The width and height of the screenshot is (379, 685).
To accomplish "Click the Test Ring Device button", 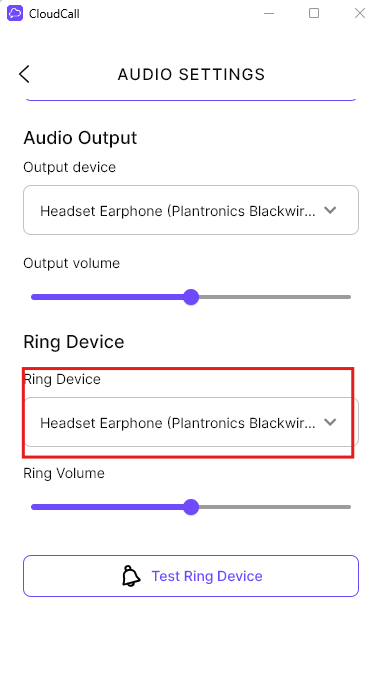I will (191, 576).
